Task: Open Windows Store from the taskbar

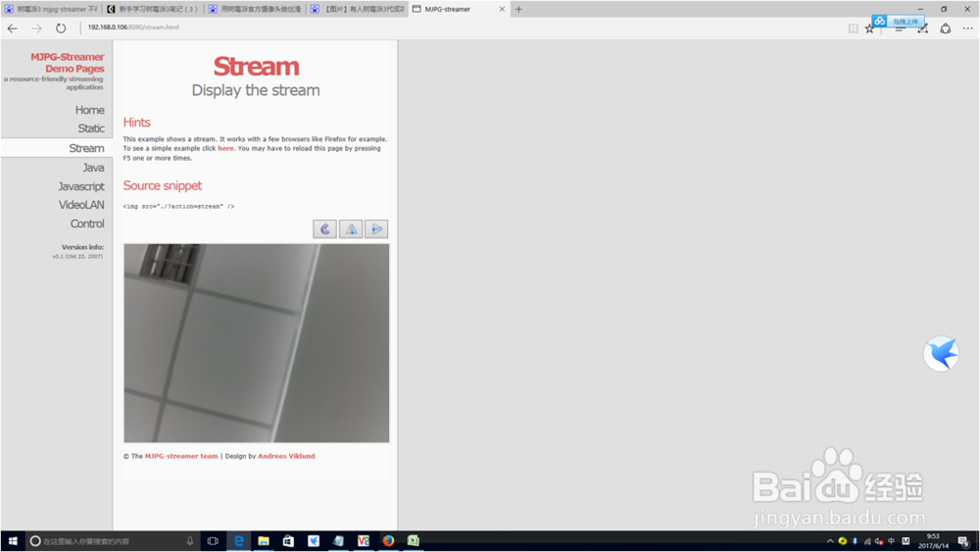Action: click(288, 541)
